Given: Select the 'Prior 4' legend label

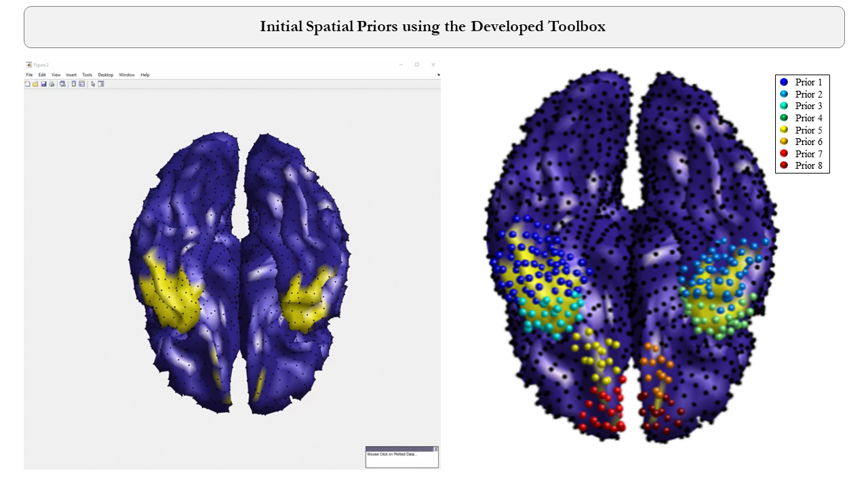Looking at the screenshot, I should tap(809, 118).
